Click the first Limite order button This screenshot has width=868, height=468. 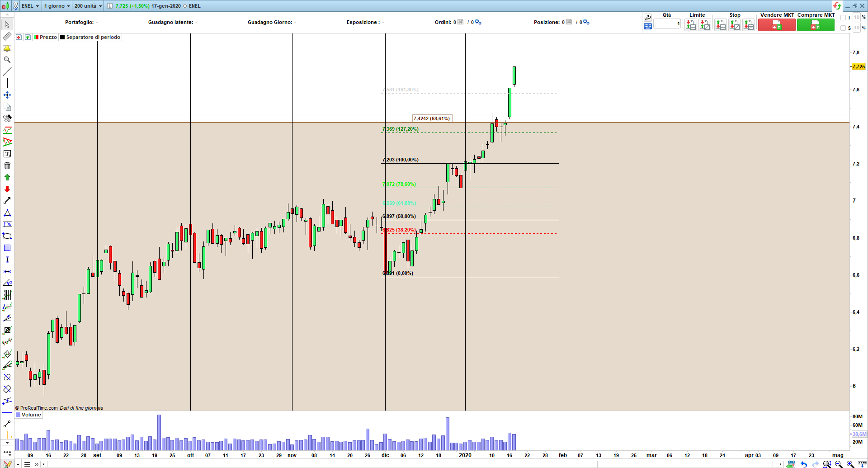(690, 25)
